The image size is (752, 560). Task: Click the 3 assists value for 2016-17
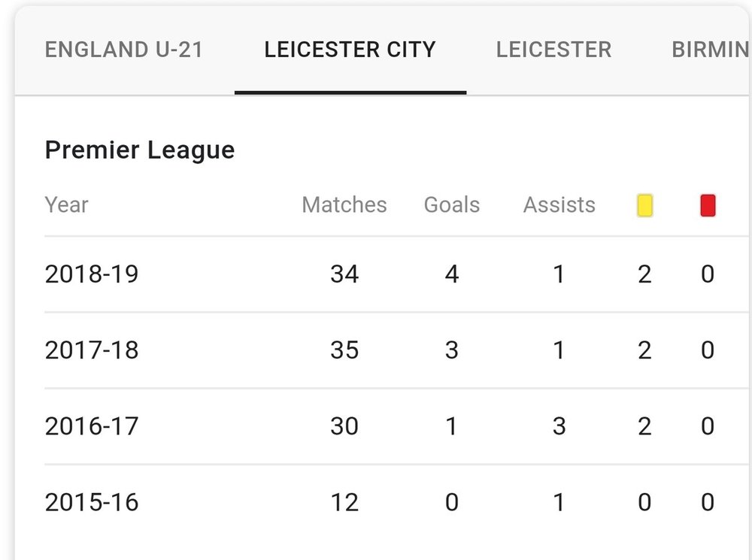[x=559, y=426]
